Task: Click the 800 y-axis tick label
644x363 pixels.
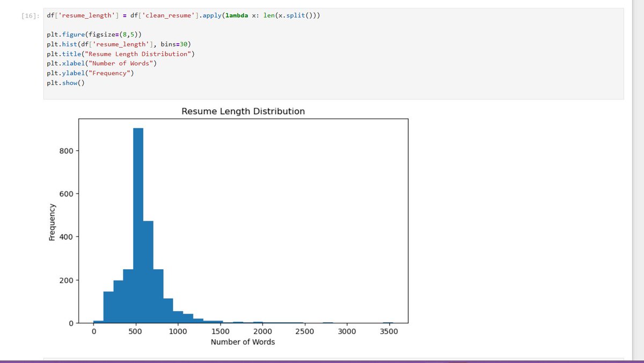Action: click(x=67, y=151)
